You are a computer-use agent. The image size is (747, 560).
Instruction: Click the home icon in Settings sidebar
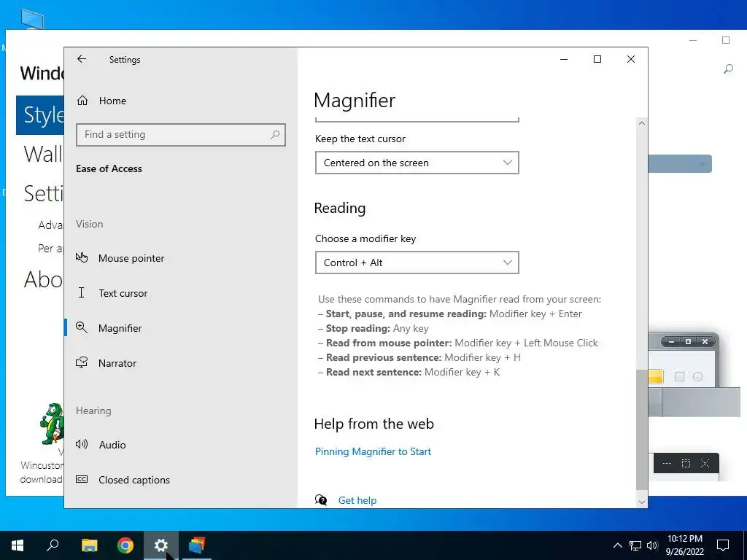coord(82,101)
